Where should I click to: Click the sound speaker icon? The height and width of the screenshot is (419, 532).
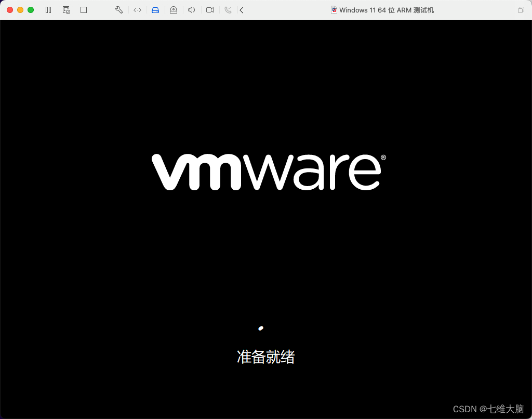(191, 10)
